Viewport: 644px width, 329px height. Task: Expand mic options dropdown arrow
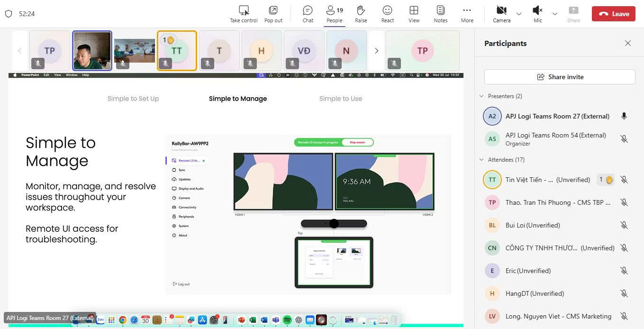(554, 14)
